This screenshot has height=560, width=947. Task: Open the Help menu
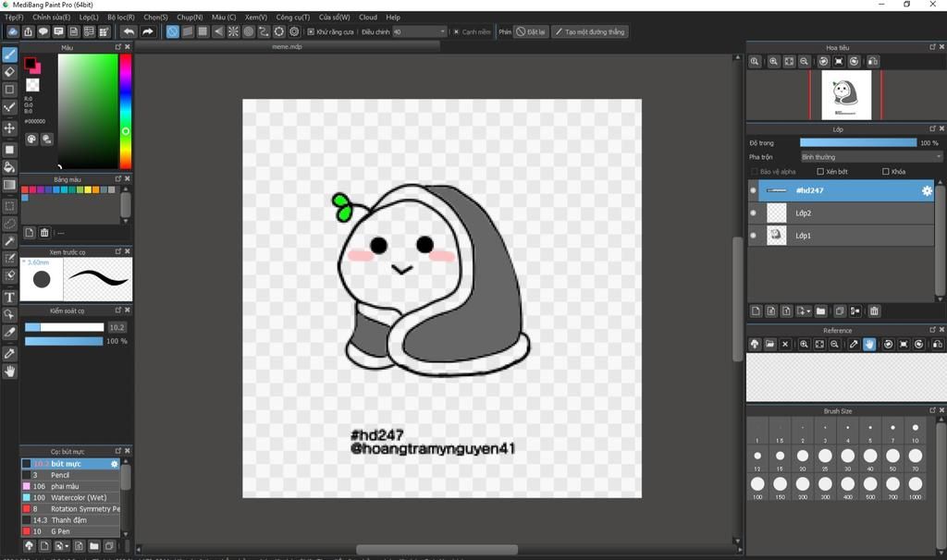click(x=393, y=18)
